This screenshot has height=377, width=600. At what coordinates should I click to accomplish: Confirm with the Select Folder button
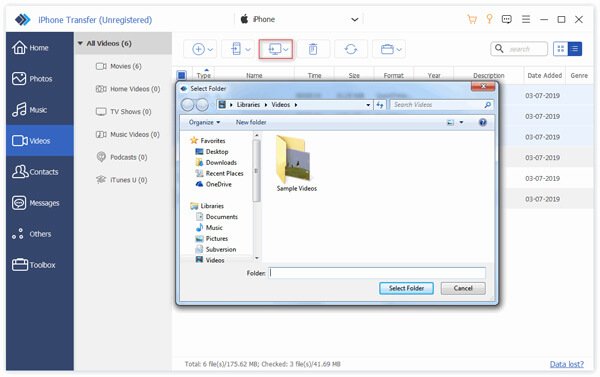pyautogui.click(x=406, y=288)
